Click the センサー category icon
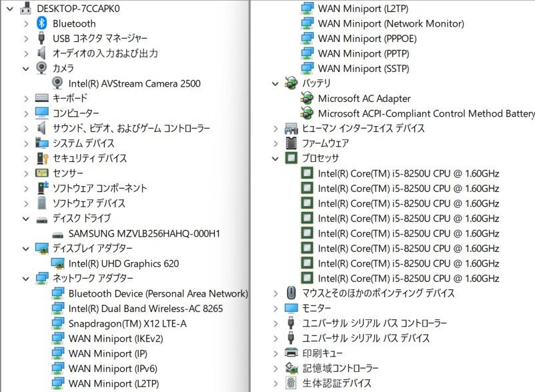This screenshot has width=535, height=392. tap(42, 173)
